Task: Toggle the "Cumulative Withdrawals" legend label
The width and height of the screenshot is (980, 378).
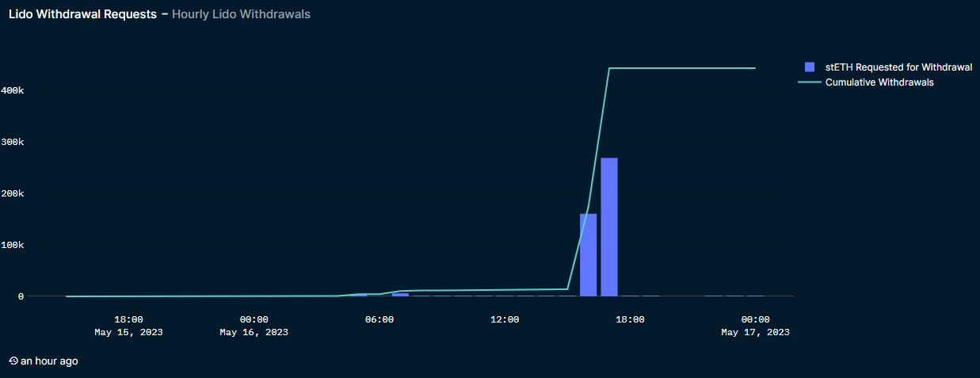Action: click(x=879, y=82)
